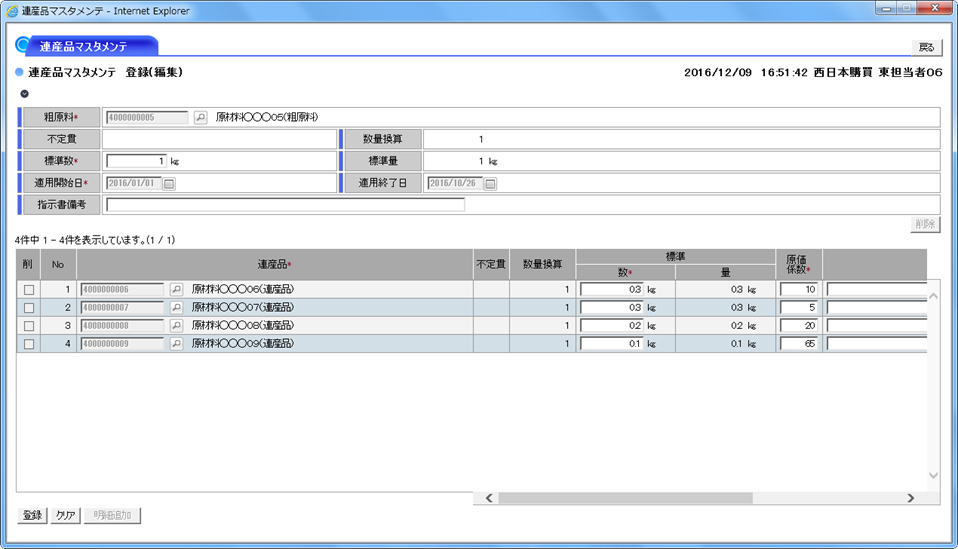
Task: Click the 標準数 input field
Action: (x=136, y=161)
